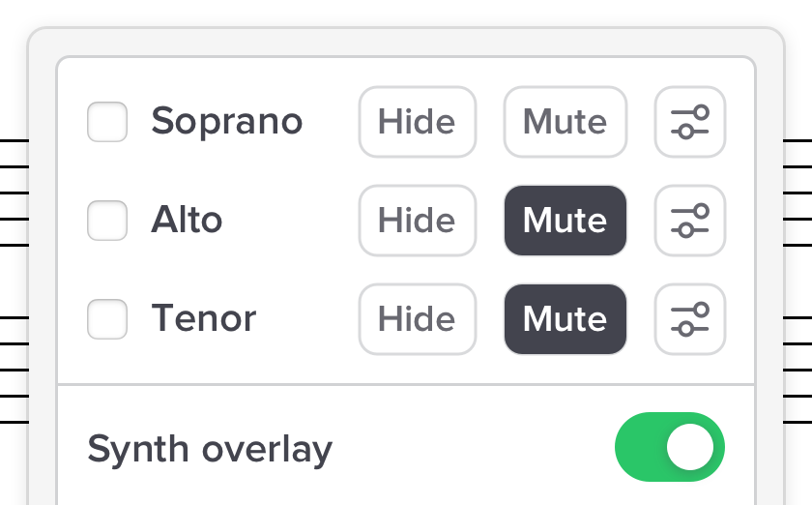Image resolution: width=812 pixels, height=505 pixels.
Task: Tick the Soprano checkbox
Action: (x=107, y=122)
